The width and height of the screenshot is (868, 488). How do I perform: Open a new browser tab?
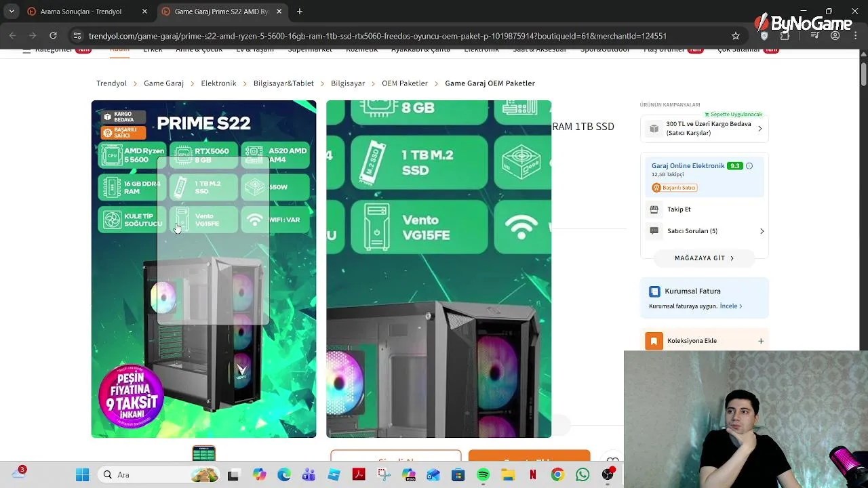300,12
